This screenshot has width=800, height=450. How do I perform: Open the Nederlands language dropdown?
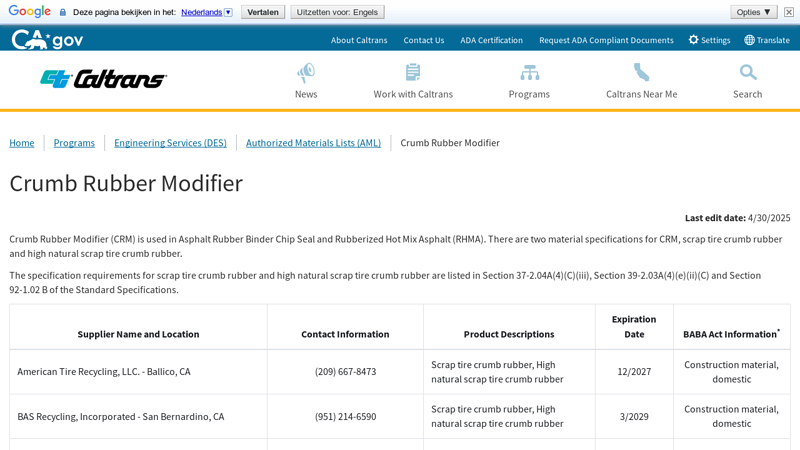click(207, 12)
